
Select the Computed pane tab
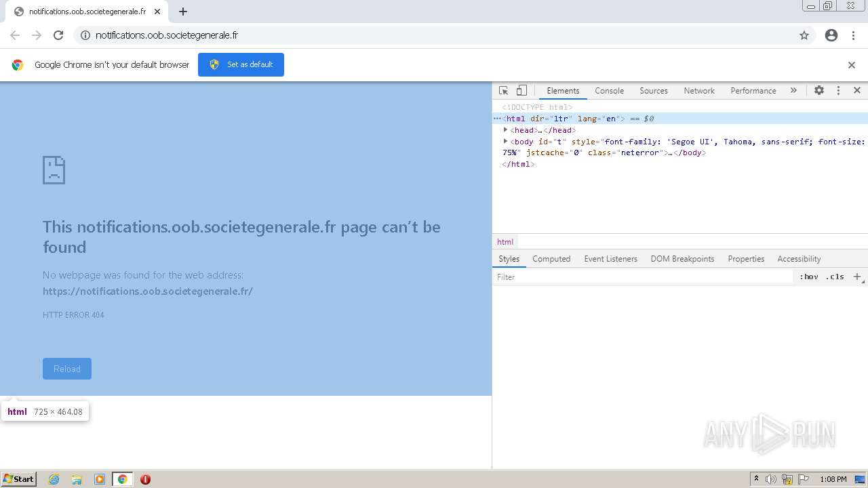coord(551,259)
